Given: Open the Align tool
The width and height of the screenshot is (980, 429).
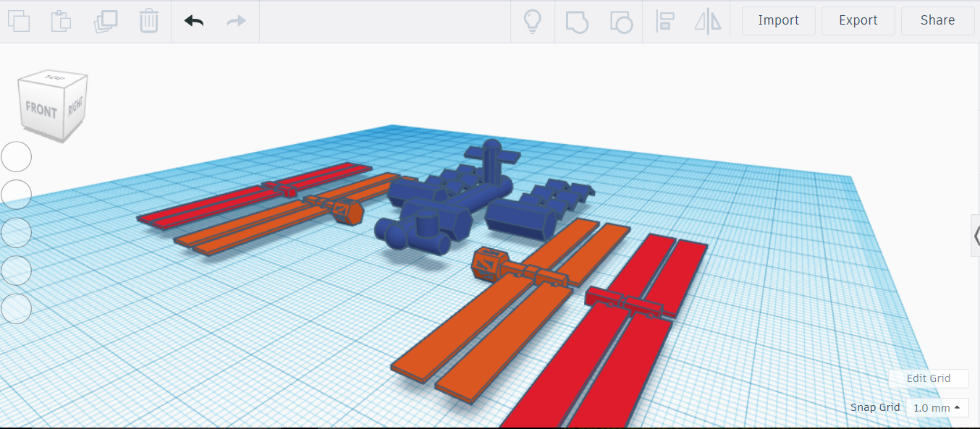Looking at the screenshot, I should point(664,21).
